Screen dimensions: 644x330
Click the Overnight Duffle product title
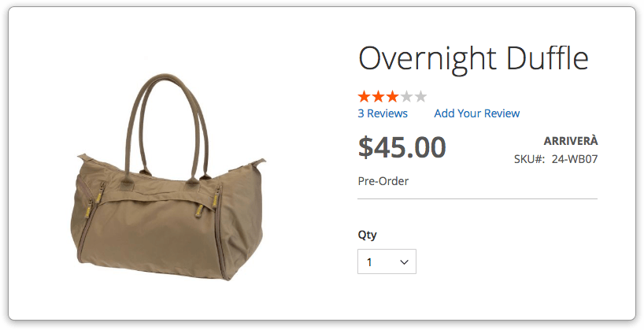474,59
